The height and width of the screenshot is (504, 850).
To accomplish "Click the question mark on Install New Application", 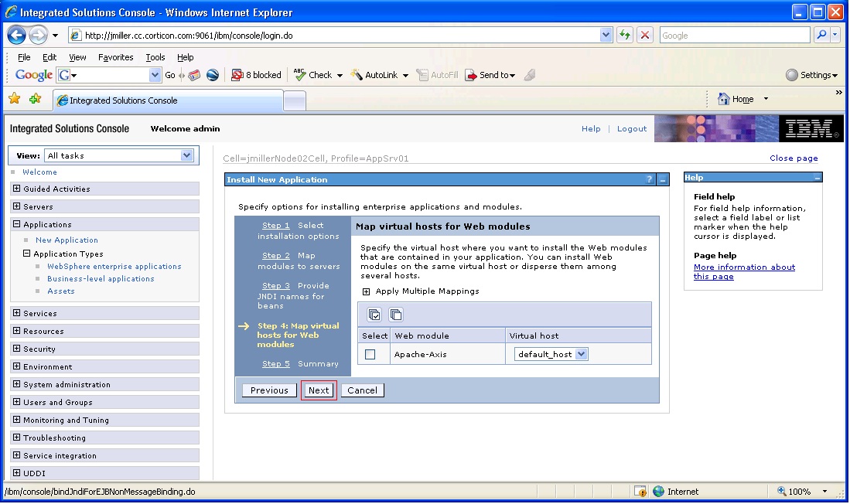I will pyautogui.click(x=650, y=179).
